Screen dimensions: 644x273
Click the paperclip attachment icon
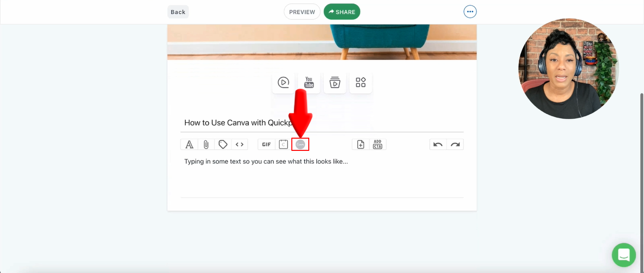[206, 145]
